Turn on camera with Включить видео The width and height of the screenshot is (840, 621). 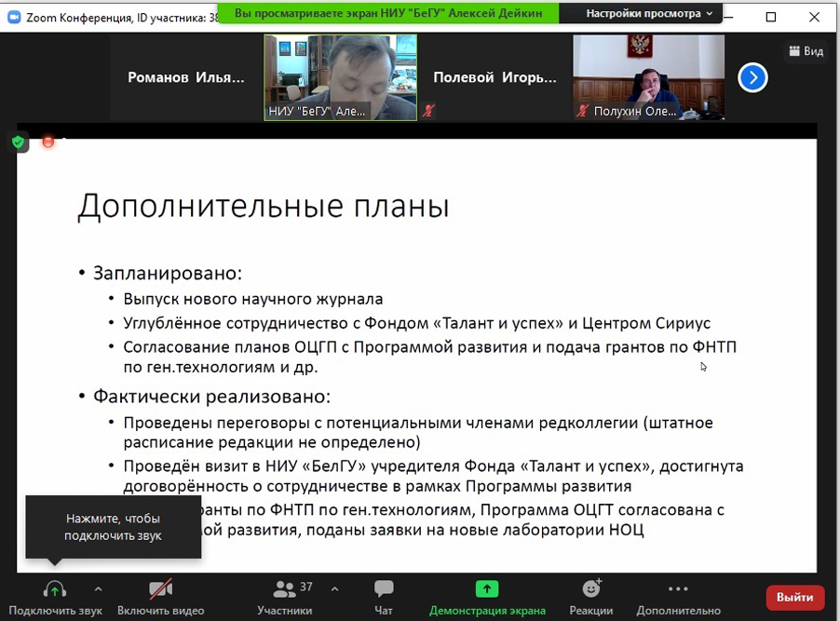click(160, 589)
